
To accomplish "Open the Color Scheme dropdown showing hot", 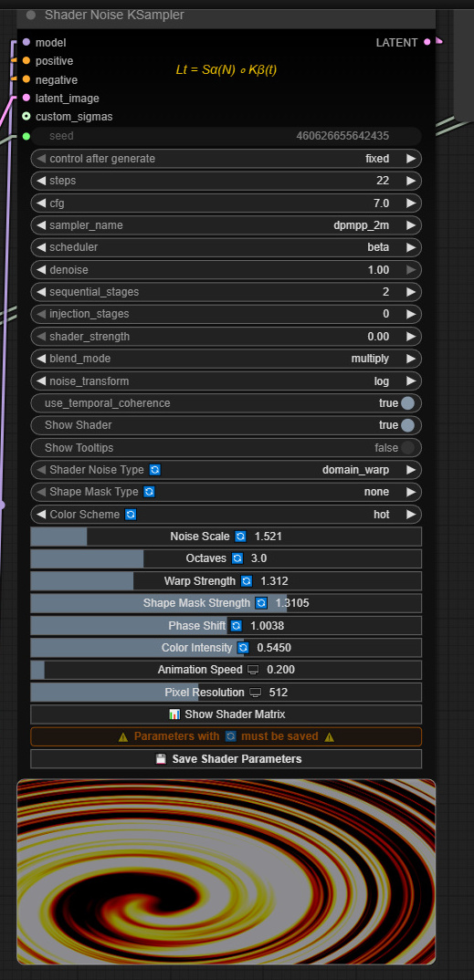I will pos(226,515).
